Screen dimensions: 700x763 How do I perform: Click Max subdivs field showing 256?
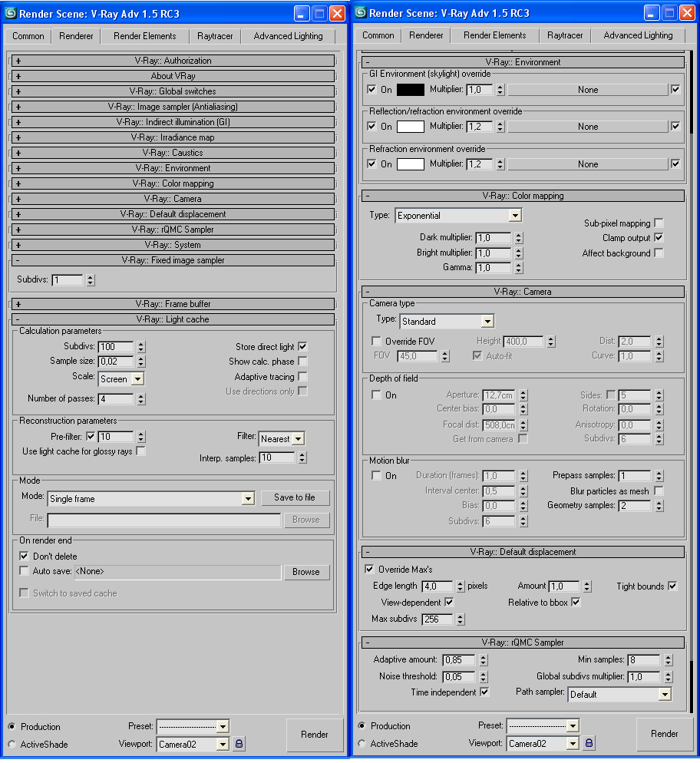(438, 619)
